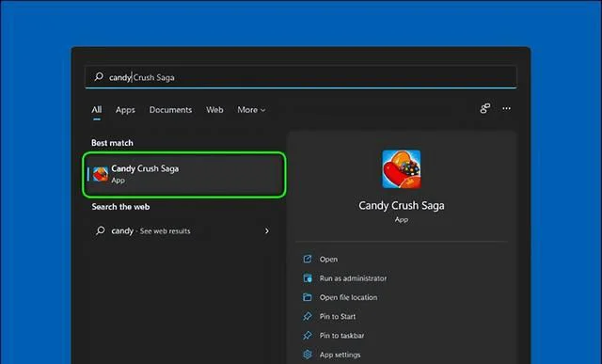Click the App label under preview title
602x364 pixels.
click(402, 220)
